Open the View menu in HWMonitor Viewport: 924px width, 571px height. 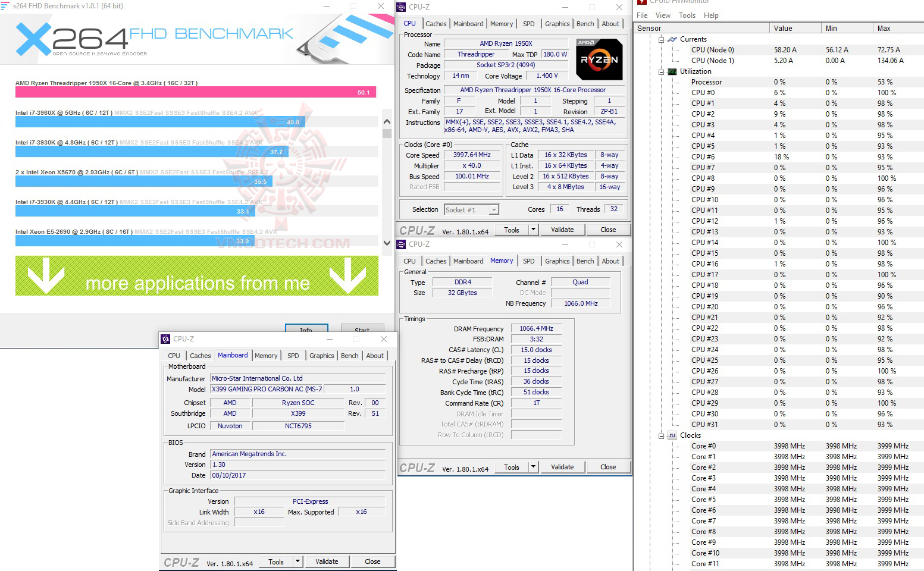point(662,15)
